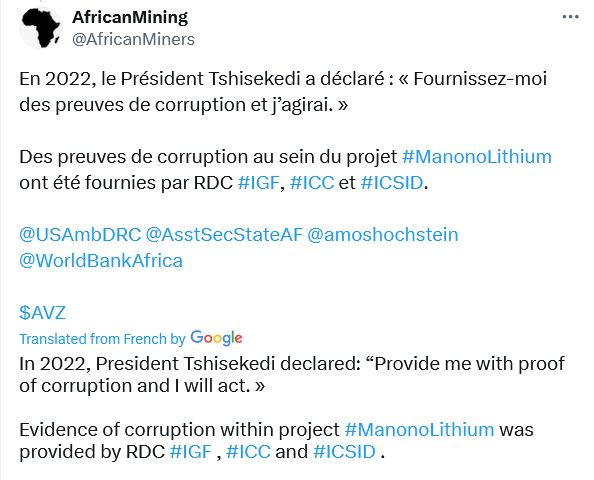Open the #IGF hashtag in French text
This screenshot has width=594, height=480.
click(258, 183)
